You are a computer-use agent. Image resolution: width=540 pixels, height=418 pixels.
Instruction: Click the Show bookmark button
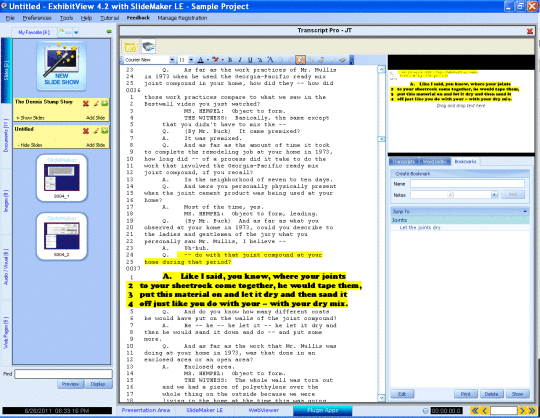518,394
